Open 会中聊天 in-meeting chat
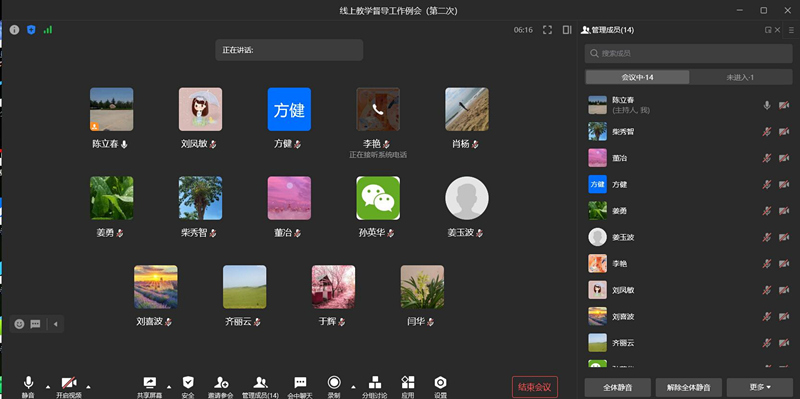The image size is (800, 399). 300,387
